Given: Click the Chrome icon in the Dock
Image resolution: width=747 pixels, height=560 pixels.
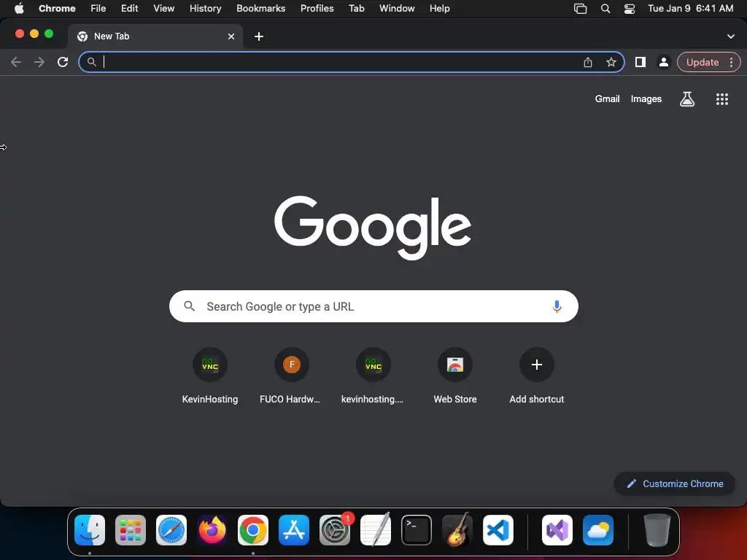Looking at the screenshot, I should [x=253, y=530].
